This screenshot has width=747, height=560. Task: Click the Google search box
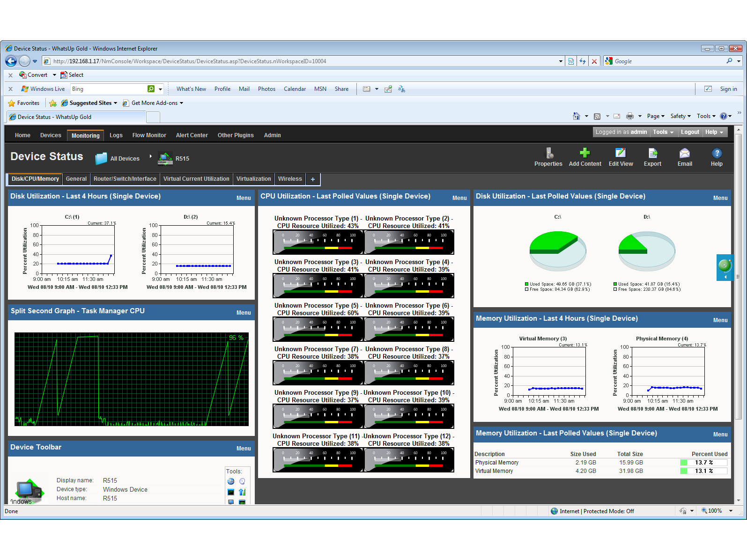pyautogui.click(x=669, y=61)
